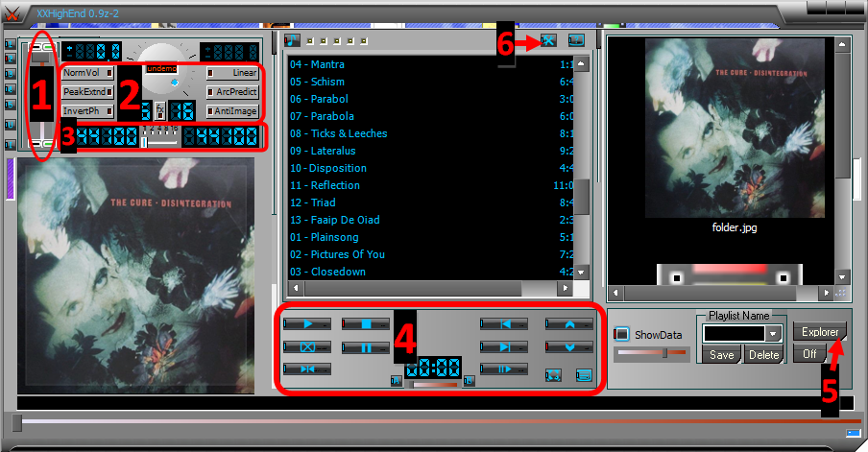This screenshot has width=868, height=452.
Task: Delete the selected playlist
Action: (x=764, y=355)
